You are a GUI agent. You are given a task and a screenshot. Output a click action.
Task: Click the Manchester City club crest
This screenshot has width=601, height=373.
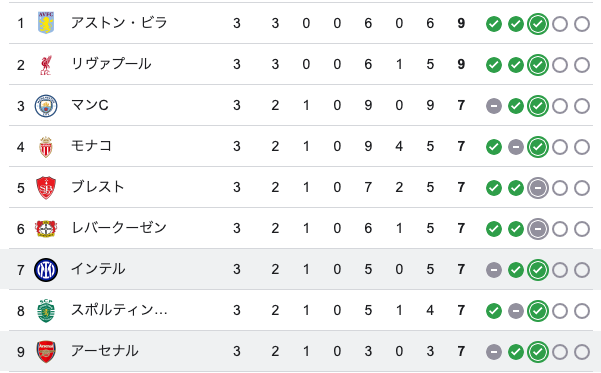pyautogui.click(x=46, y=106)
